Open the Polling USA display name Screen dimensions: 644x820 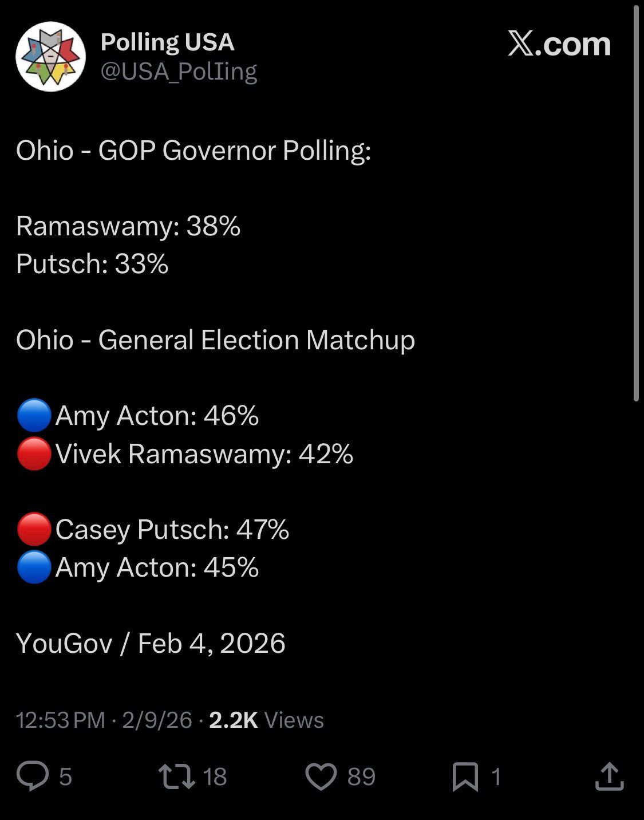(167, 42)
